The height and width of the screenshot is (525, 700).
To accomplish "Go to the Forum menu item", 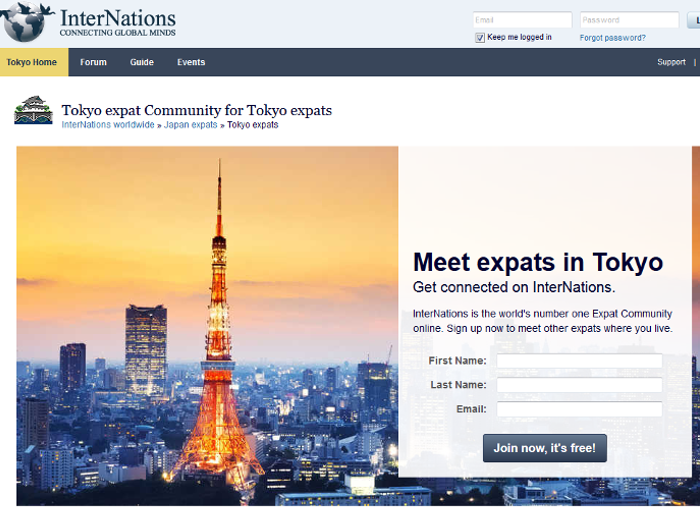I will pyautogui.click(x=93, y=62).
